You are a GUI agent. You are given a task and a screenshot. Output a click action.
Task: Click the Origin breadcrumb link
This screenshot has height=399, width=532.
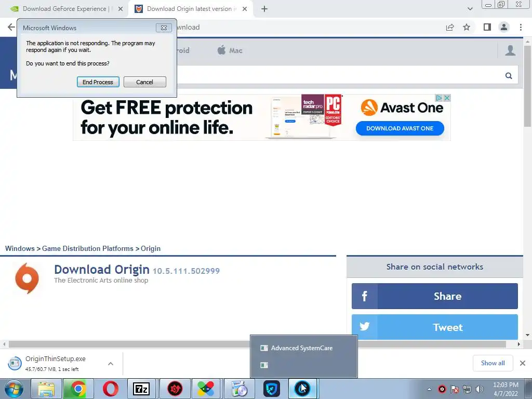point(151,248)
